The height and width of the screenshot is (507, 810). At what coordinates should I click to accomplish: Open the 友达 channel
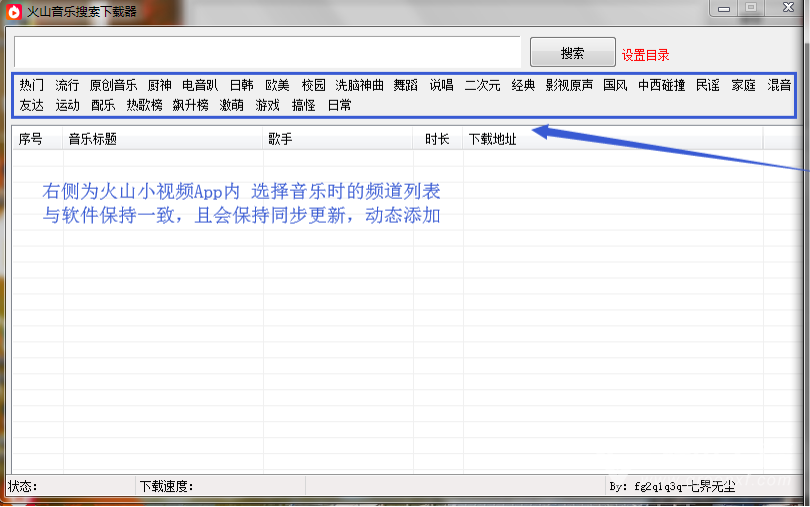32,105
